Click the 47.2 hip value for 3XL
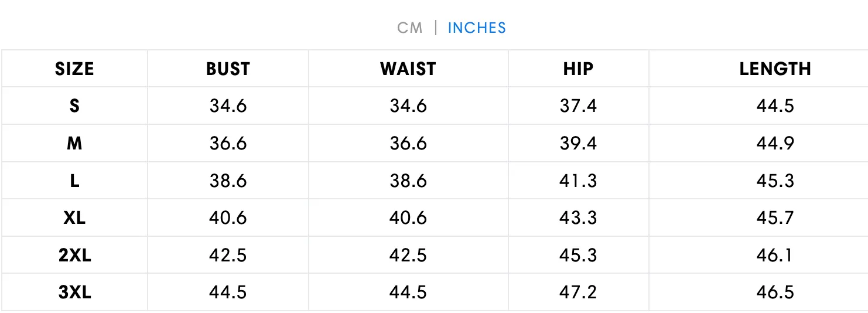 click(x=578, y=292)
